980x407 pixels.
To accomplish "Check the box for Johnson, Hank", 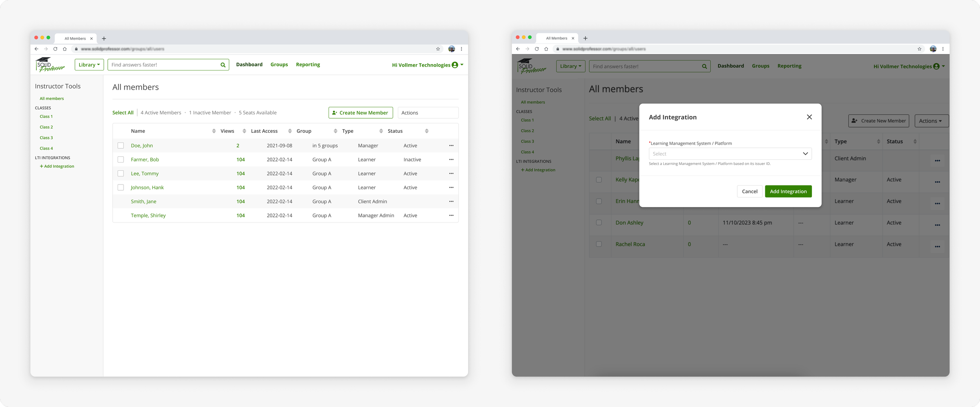I will coord(121,188).
